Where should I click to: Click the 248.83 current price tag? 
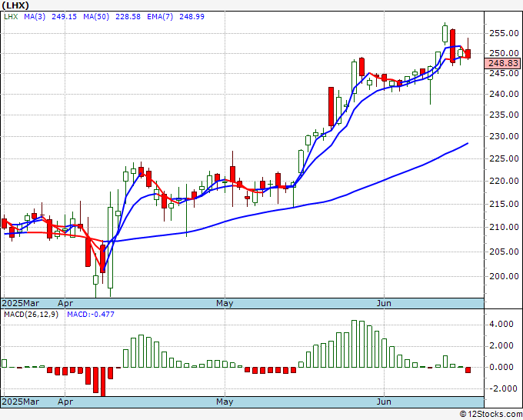[x=503, y=63]
